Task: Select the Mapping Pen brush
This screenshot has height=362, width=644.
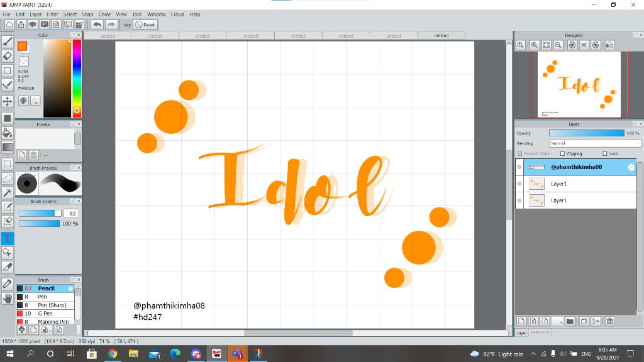Action: pyautogui.click(x=45, y=322)
